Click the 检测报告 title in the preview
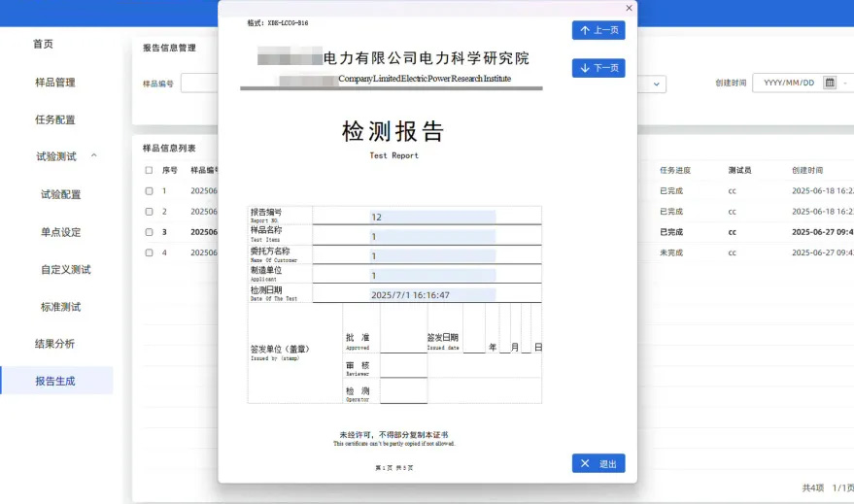 [393, 132]
